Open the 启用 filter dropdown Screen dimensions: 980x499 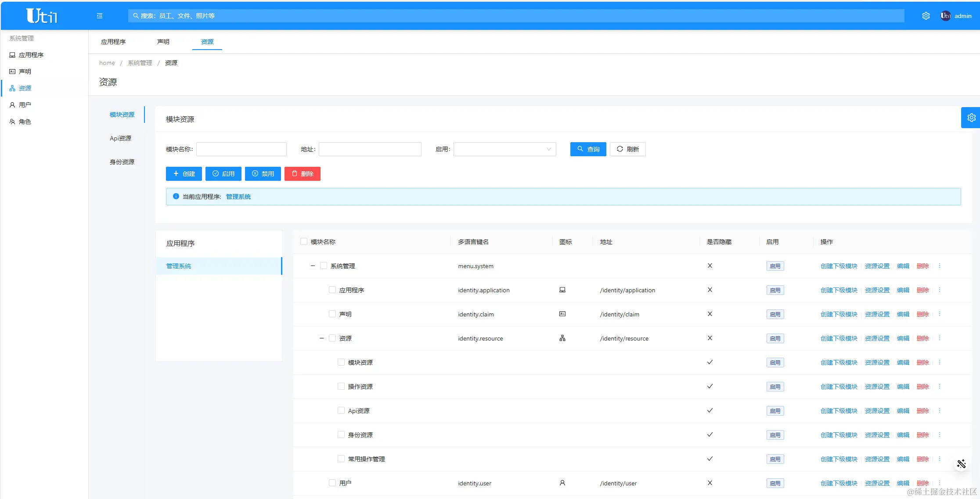(504, 149)
